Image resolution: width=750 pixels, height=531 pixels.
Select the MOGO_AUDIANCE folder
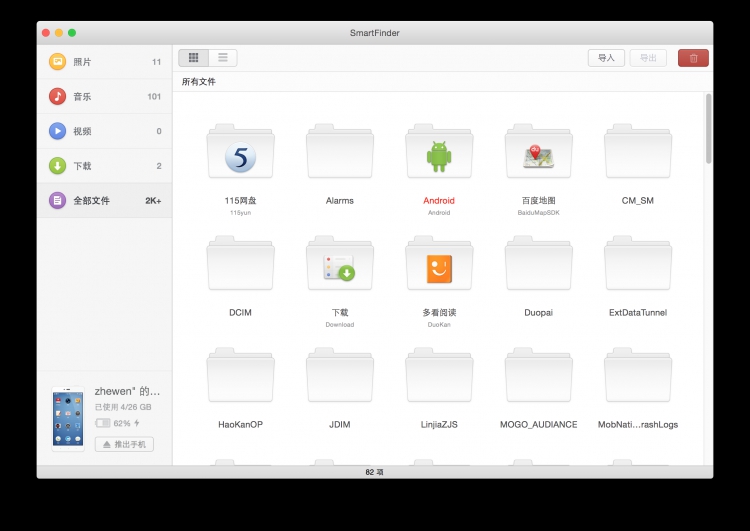(539, 375)
